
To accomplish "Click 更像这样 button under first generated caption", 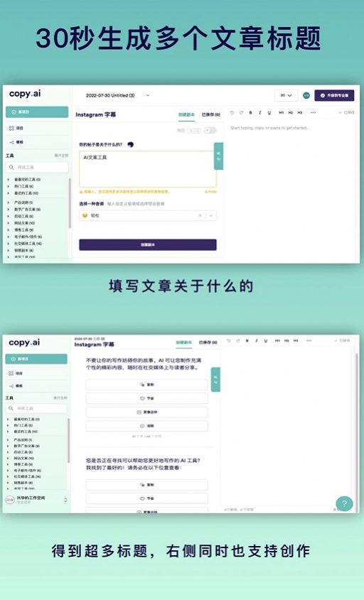I will (147, 412).
